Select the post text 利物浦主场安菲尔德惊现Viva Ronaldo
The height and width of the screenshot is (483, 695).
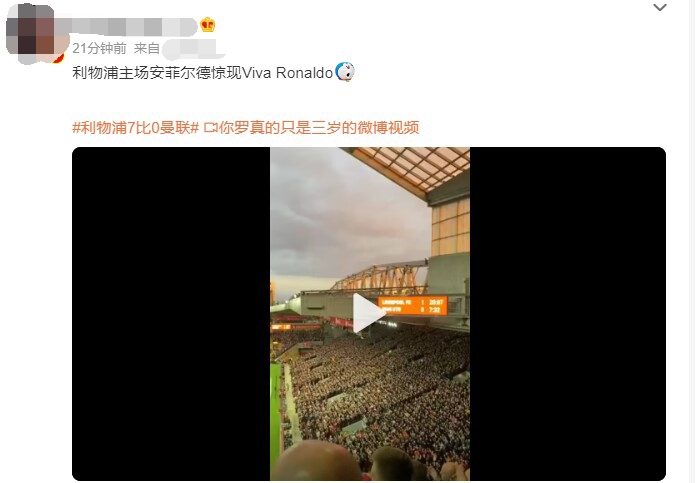tap(202, 72)
